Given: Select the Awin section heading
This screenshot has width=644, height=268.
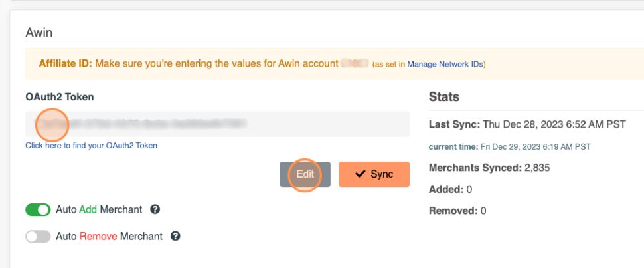Looking at the screenshot, I should pos(39,32).
